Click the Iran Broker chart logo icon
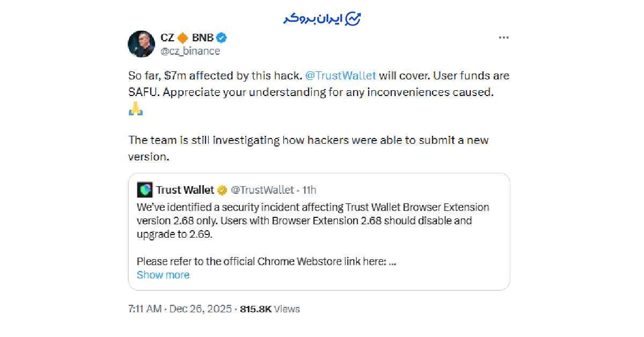This screenshot has width=644, height=337. click(353, 18)
